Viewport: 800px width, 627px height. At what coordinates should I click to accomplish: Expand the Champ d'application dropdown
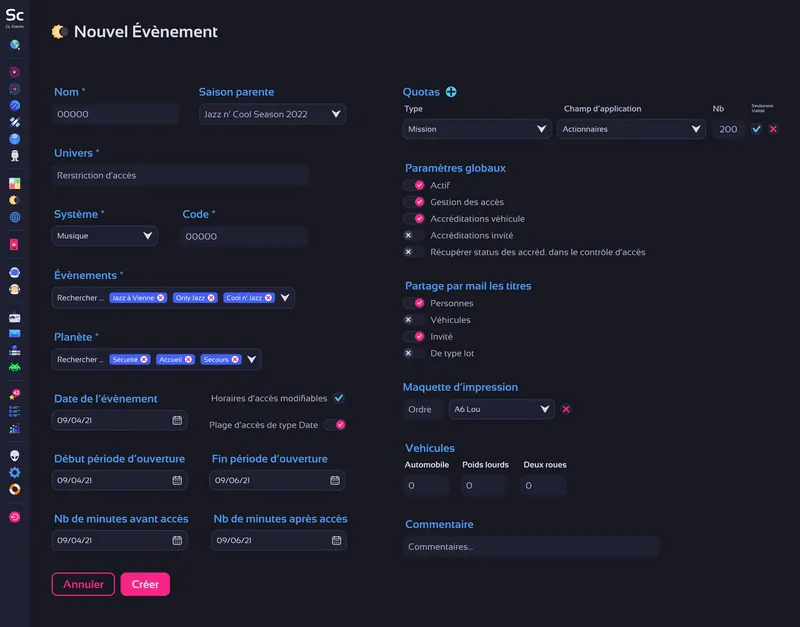632,129
